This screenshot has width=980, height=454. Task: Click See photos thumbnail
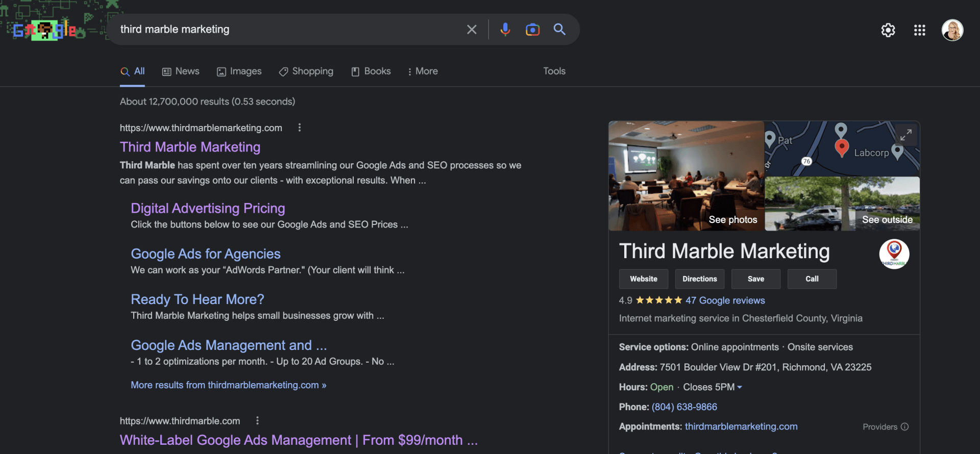click(x=686, y=176)
